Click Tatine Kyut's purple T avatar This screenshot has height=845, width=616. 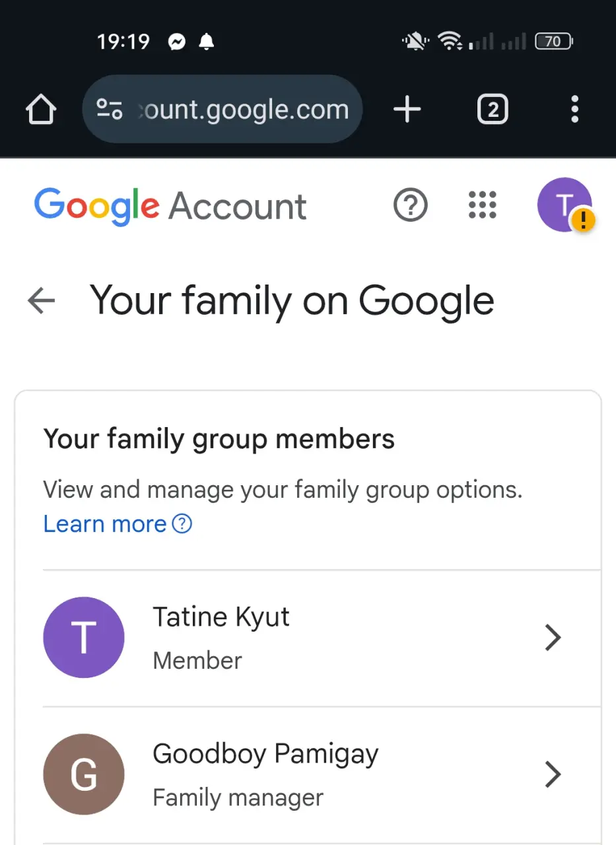pyautogui.click(x=84, y=638)
